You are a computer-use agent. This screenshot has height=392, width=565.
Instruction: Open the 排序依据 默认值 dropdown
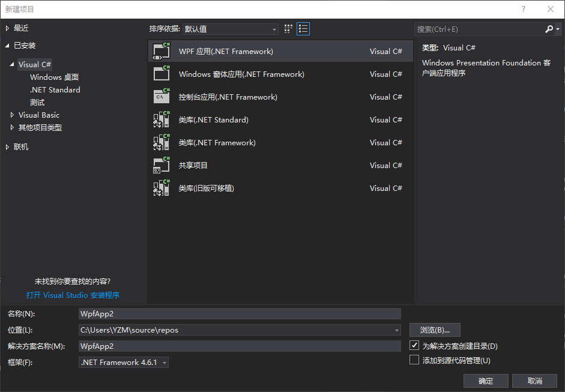(231, 29)
